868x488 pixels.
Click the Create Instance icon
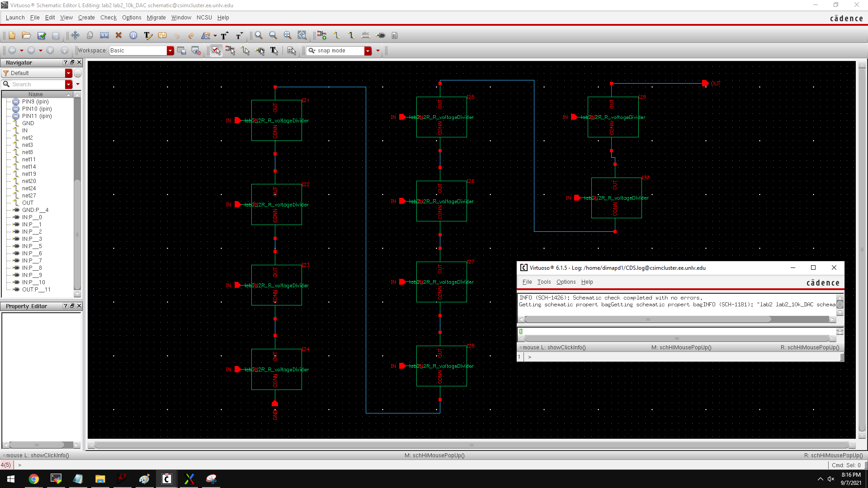point(321,35)
